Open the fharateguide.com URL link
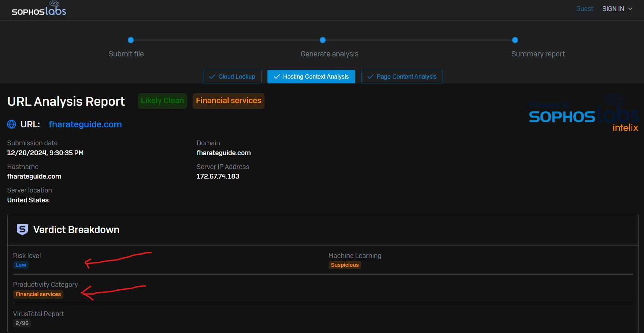Image resolution: width=644 pixels, height=333 pixels. pos(85,124)
